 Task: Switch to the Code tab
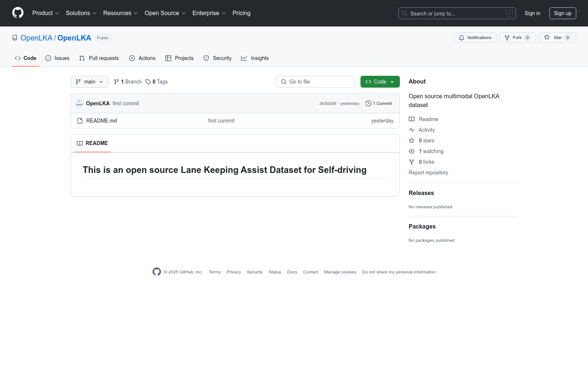[26, 58]
